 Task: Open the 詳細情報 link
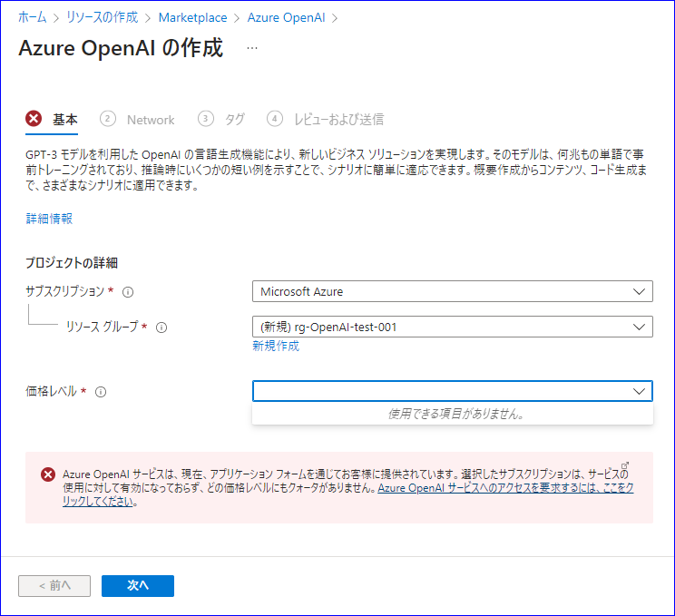point(49,219)
